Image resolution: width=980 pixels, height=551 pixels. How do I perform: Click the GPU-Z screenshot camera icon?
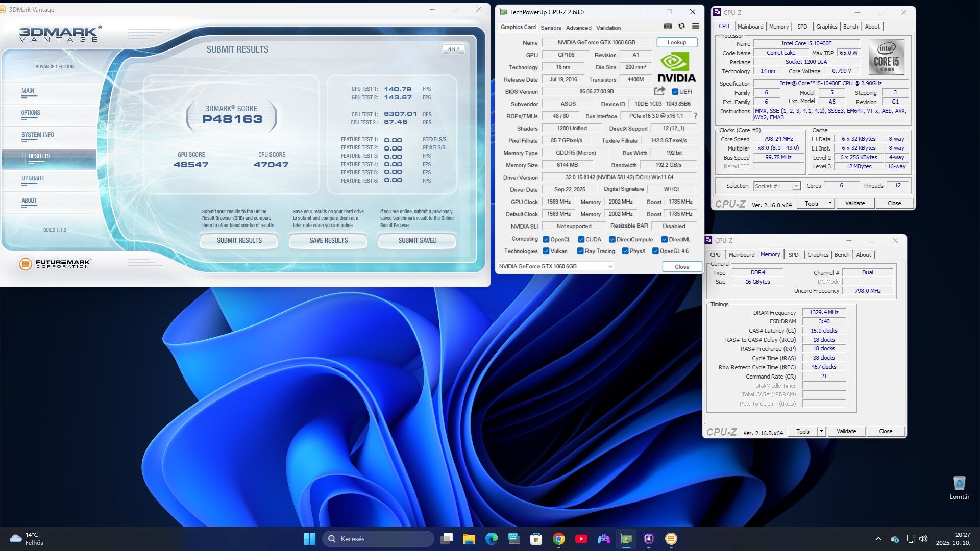tap(667, 26)
